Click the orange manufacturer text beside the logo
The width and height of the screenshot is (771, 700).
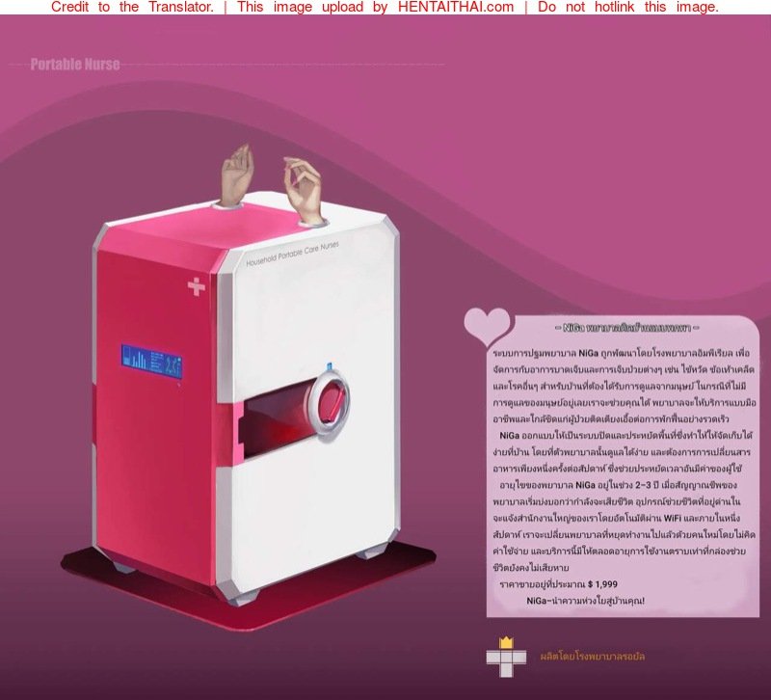coord(592,657)
